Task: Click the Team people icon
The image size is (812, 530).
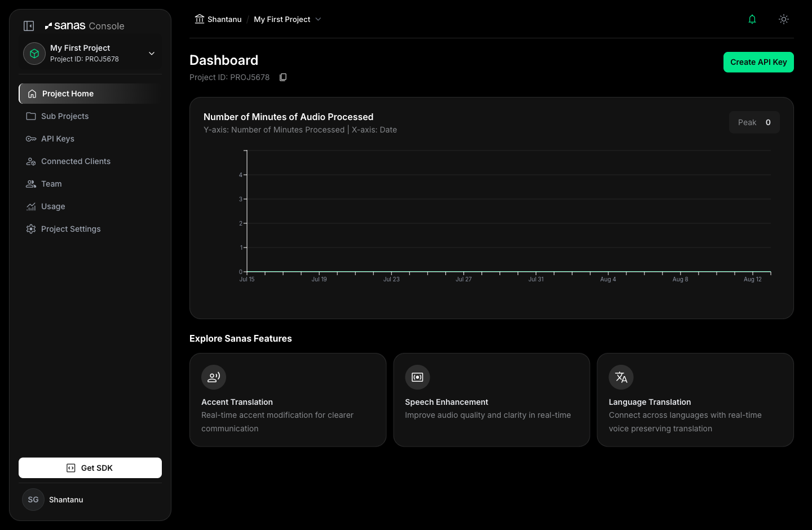Action: 31,184
